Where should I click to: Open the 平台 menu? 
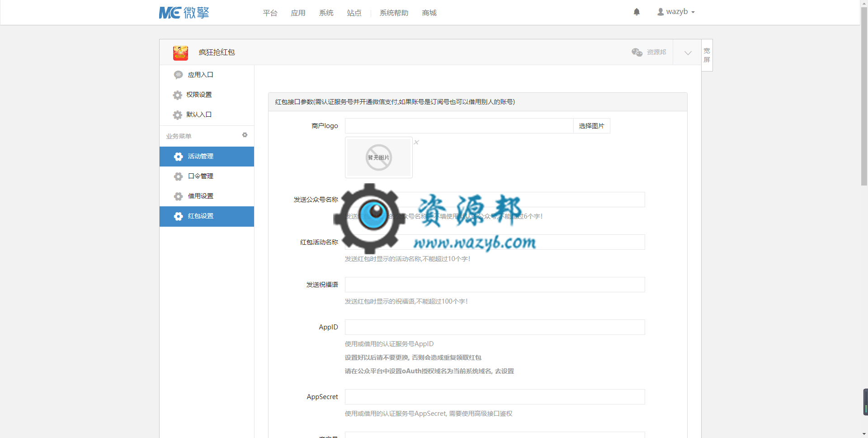270,13
